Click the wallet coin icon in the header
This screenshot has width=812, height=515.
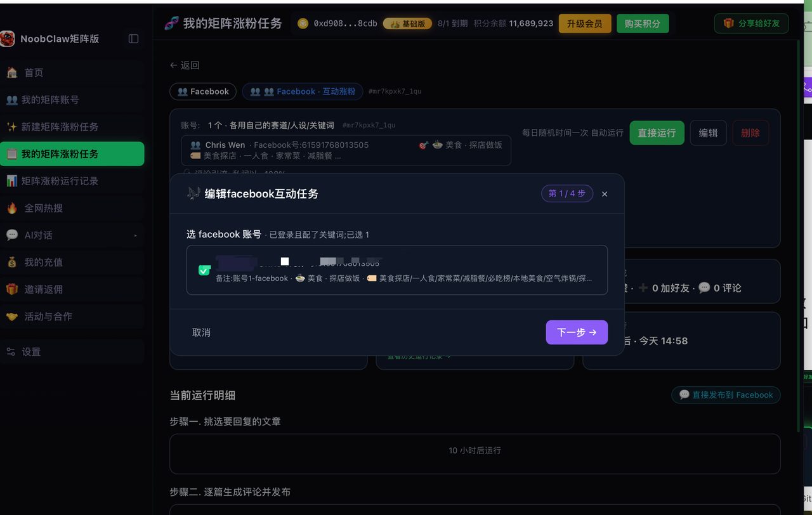[303, 23]
